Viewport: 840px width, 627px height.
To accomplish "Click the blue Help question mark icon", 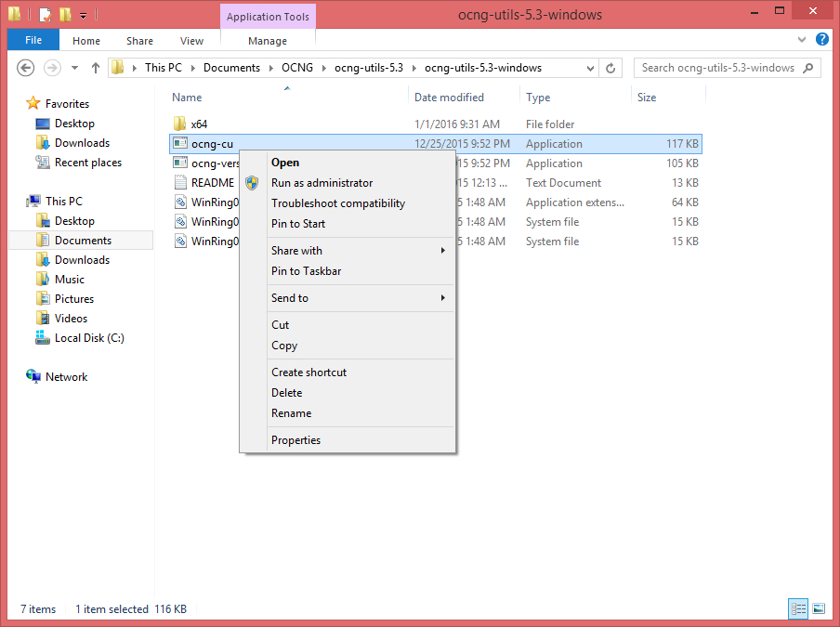I will coord(821,39).
